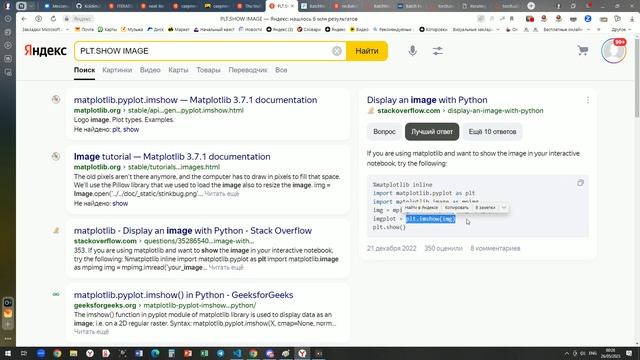Click Найти в Яндексе in selection popup
Viewport: 640px width, 360px height.
click(x=421, y=208)
